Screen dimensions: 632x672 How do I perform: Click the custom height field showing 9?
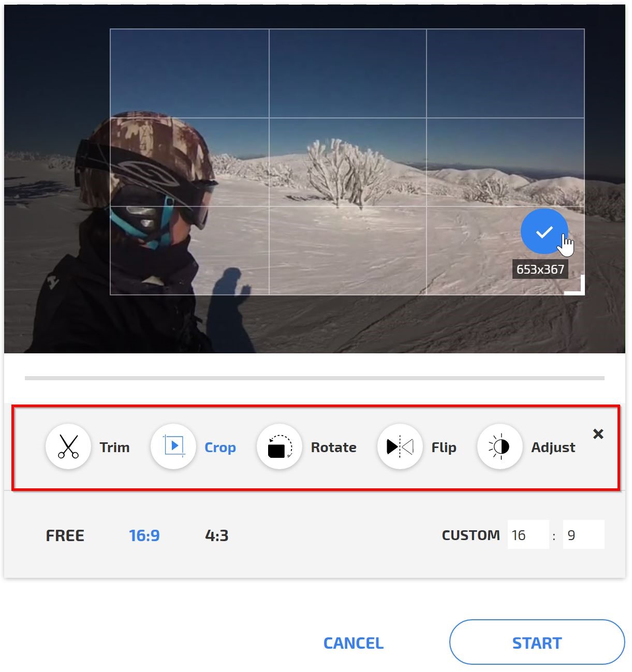583,535
